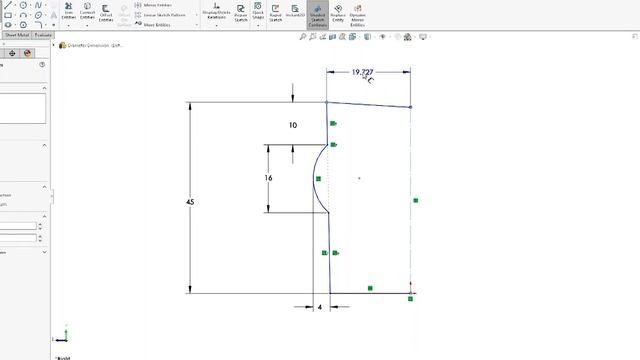Viewport: 640px width, 360px height.
Task: Click the Trim Entities tool
Action: (x=69, y=11)
